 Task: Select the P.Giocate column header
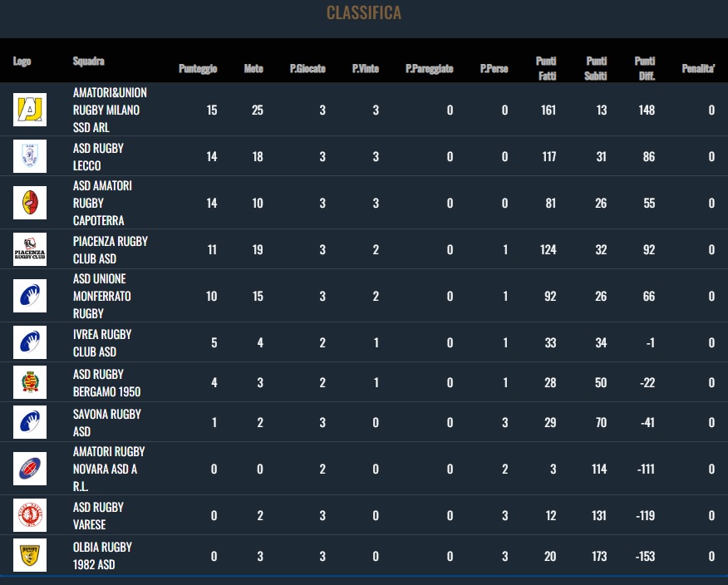307,68
